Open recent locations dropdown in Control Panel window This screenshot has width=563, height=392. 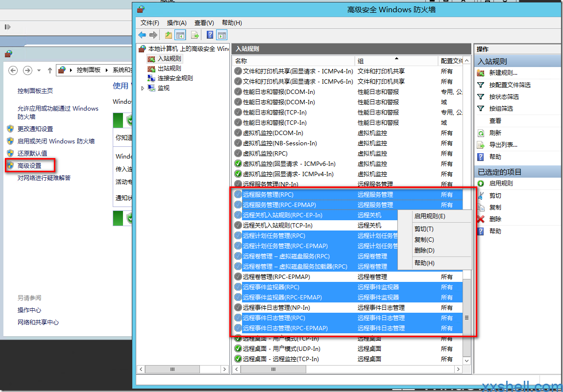pyautogui.click(x=39, y=70)
